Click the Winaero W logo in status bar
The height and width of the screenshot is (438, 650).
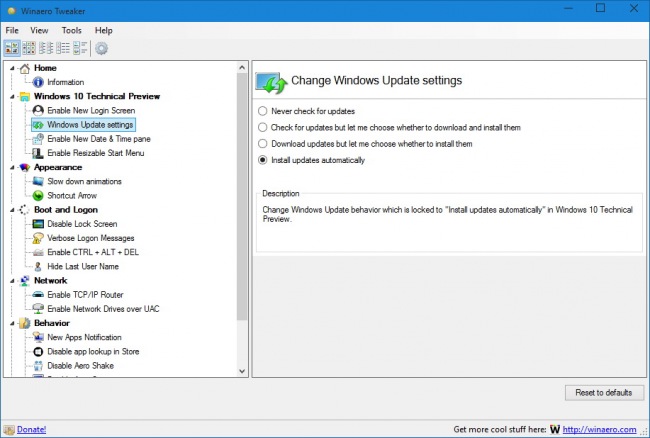click(x=555, y=429)
